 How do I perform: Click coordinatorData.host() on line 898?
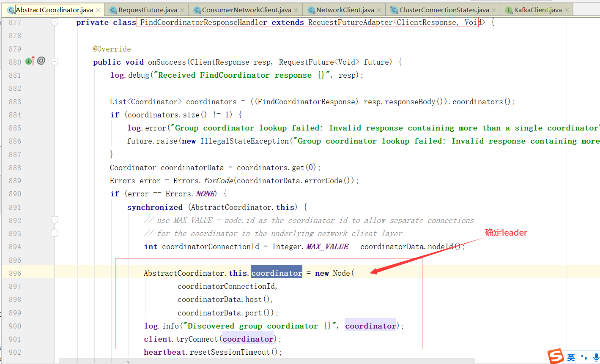[223, 299]
